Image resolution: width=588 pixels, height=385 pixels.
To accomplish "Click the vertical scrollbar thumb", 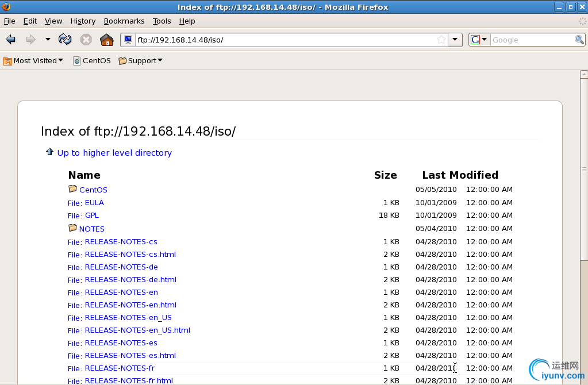I will pyautogui.click(x=584, y=169).
